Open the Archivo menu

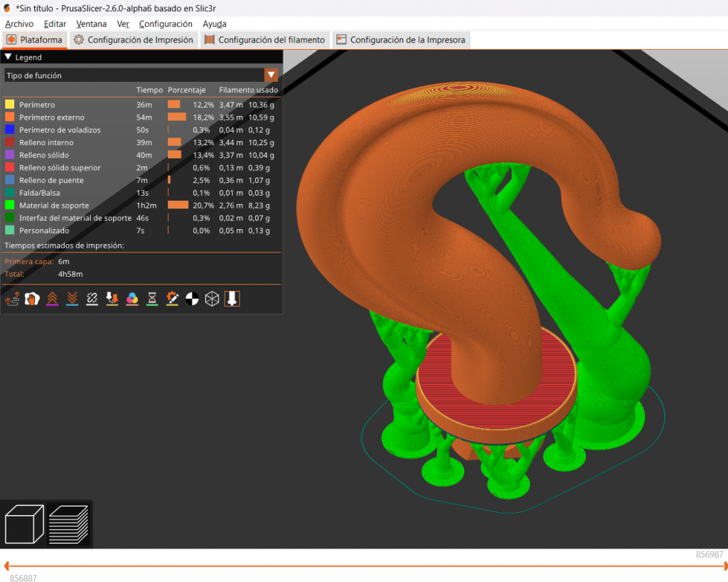pyautogui.click(x=19, y=23)
